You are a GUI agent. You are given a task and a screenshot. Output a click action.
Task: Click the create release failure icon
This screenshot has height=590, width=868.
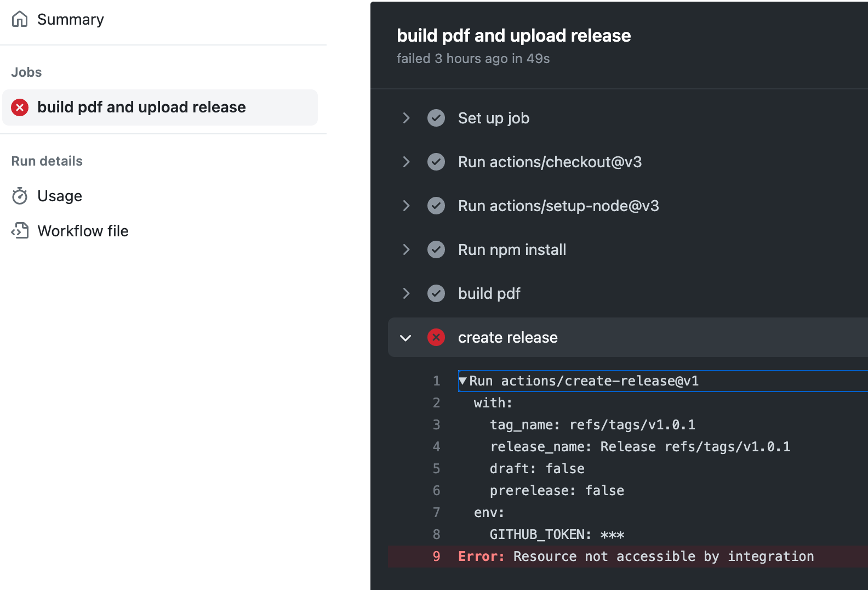pos(436,337)
